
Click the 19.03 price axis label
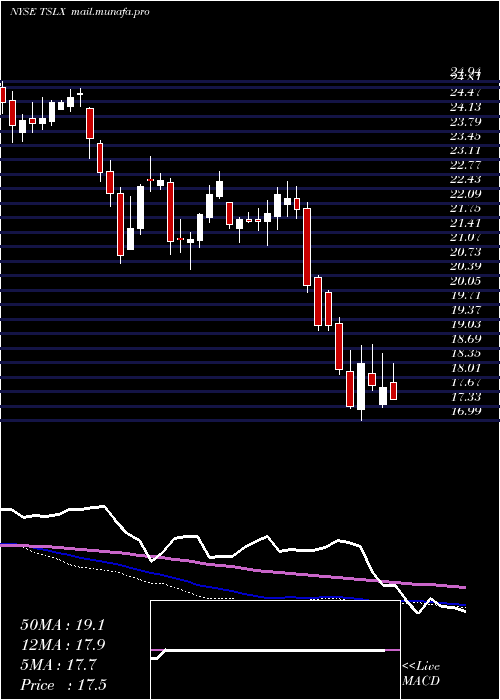click(x=465, y=325)
